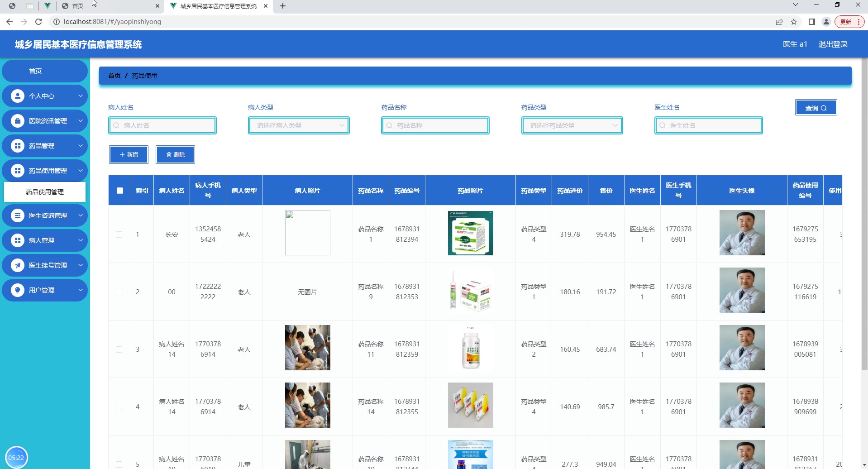Open a new browser tab with plus icon
This screenshot has width=868, height=469.
point(283,6)
